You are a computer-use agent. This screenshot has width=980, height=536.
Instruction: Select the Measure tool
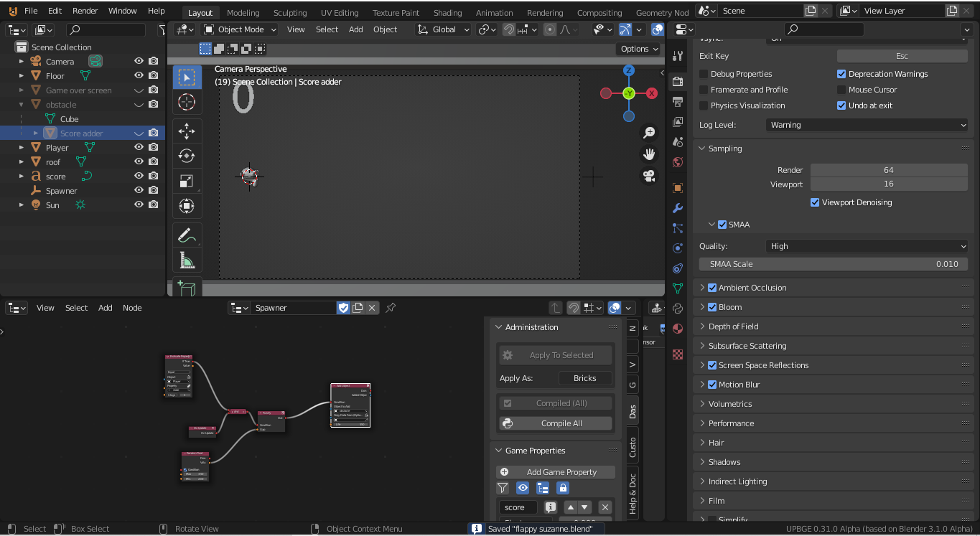point(187,260)
